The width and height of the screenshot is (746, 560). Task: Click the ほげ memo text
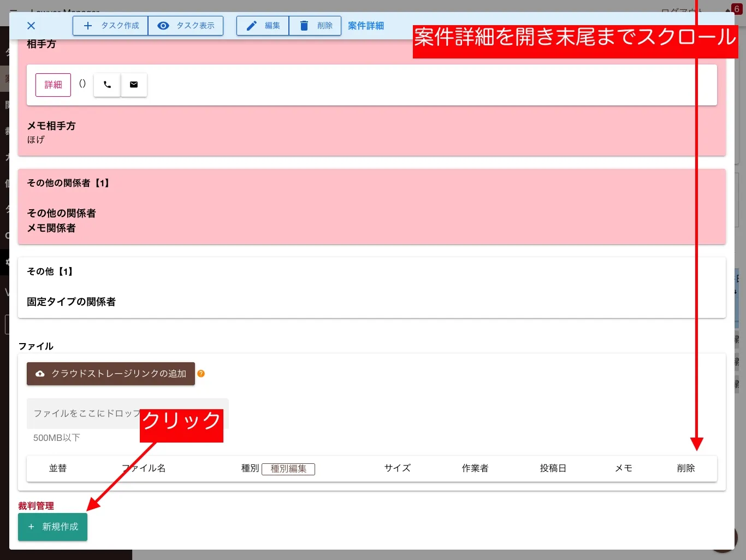click(36, 140)
